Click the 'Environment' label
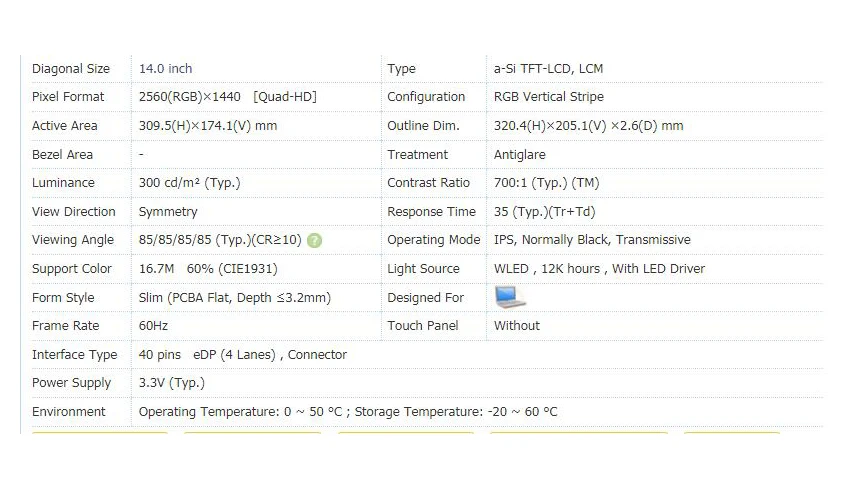The image size is (853, 480). coord(69,412)
